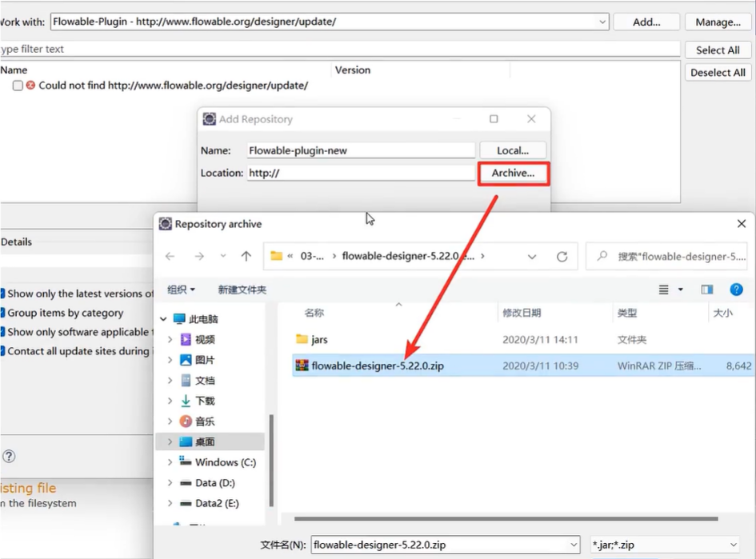This screenshot has width=756, height=559.
Task: Open the view options dropdown arrow
Action: click(x=681, y=289)
